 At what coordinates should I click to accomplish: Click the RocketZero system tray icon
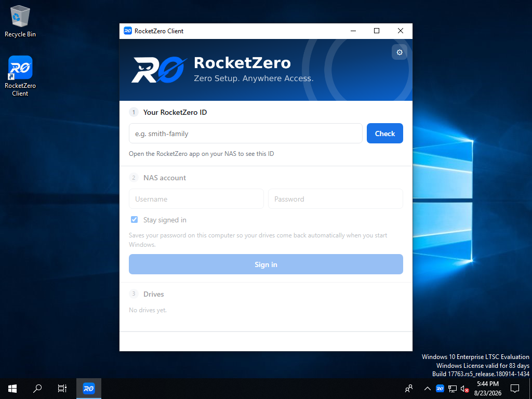pos(440,389)
